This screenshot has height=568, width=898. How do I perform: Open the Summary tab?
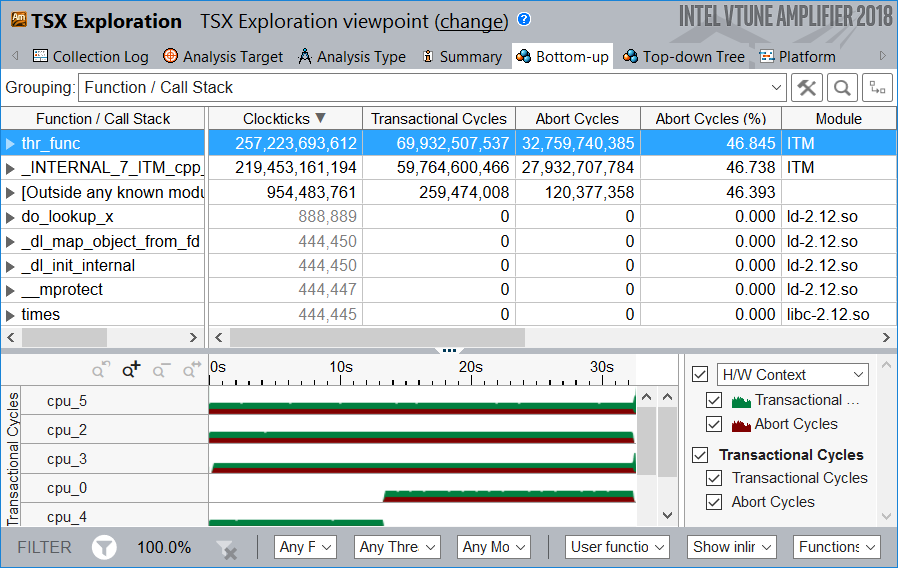(x=462, y=57)
